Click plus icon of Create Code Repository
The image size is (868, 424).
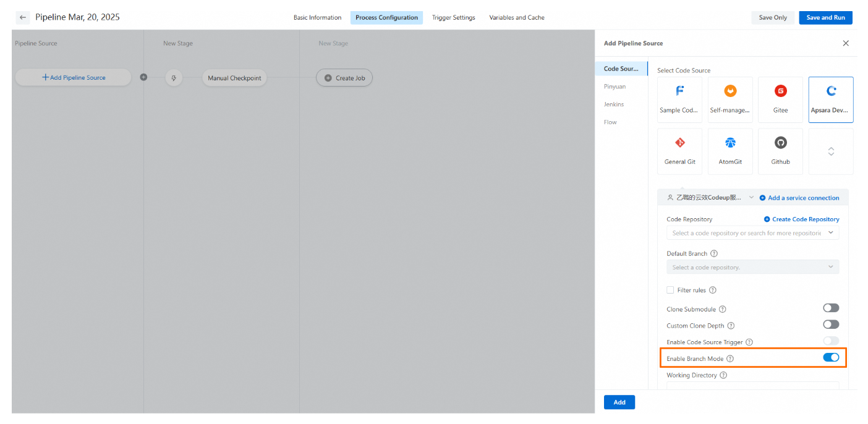click(x=767, y=219)
